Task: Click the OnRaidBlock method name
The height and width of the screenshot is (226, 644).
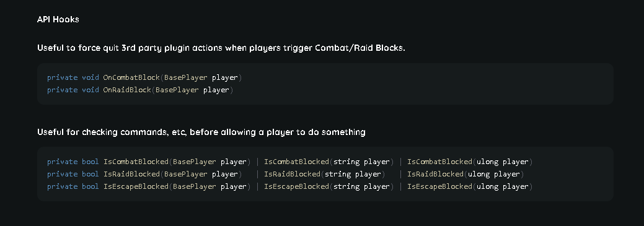Action: tap(127, 90)
